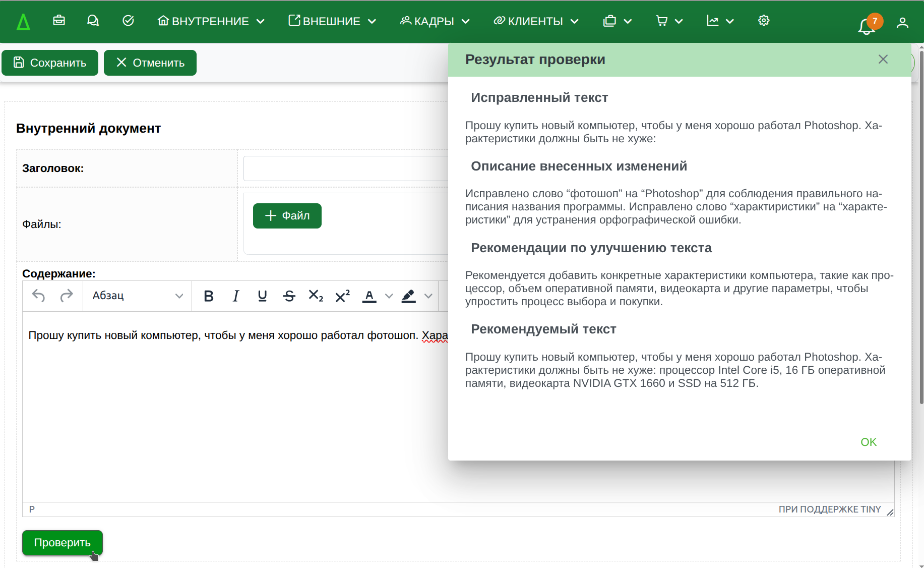This screenshot has width=924, height=568.
Task: Click the Сохранить button
Action: (x=50, y=63)
